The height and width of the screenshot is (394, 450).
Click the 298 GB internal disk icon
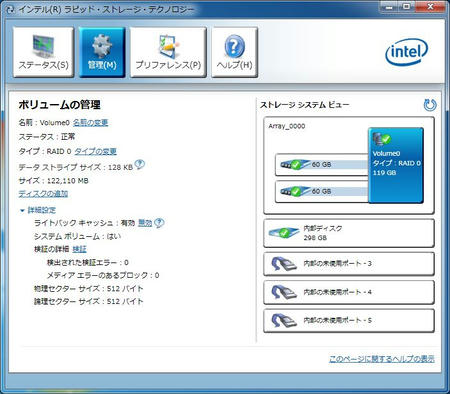[284, 232]
